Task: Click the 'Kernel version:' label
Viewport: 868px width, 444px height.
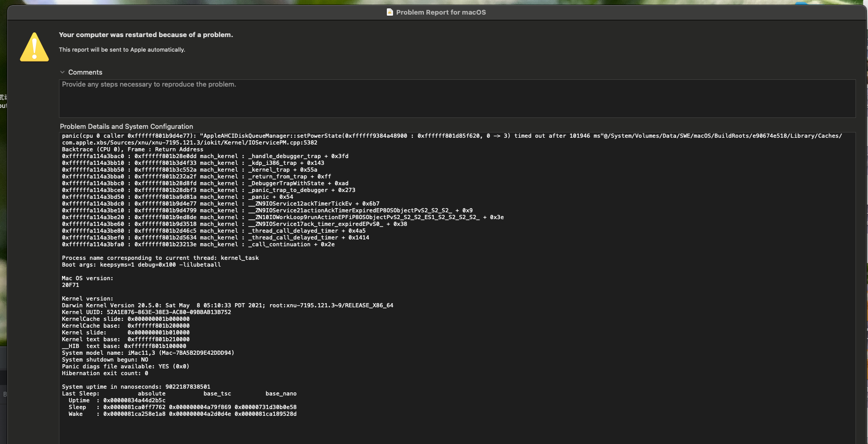Action: [x=88, y=298]
